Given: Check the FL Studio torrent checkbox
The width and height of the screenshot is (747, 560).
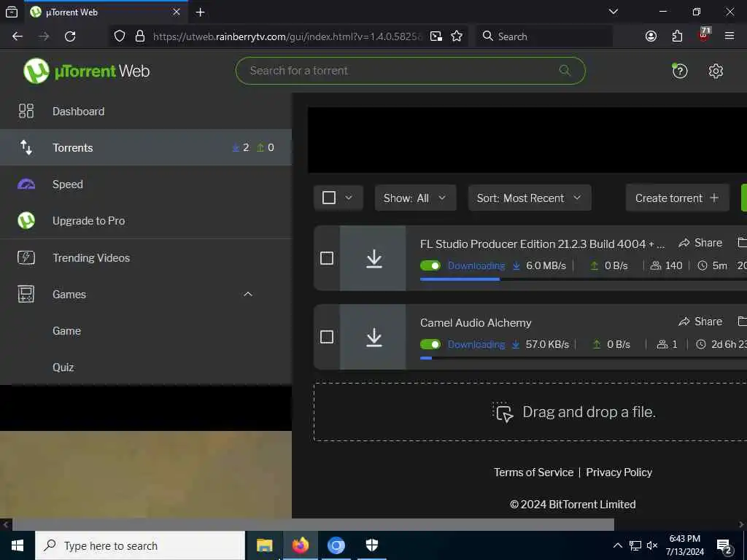Looking at the screenshot, I should click(326, 258).
